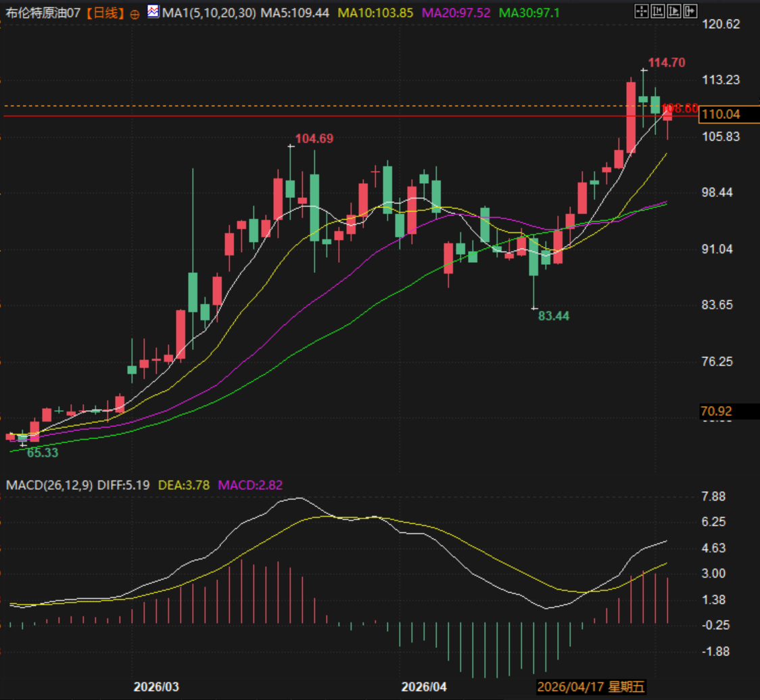The width and height of the screenshot is (760, 700).
Task: Click the 91.04 price axis label
Action: (x=717, y=249)
